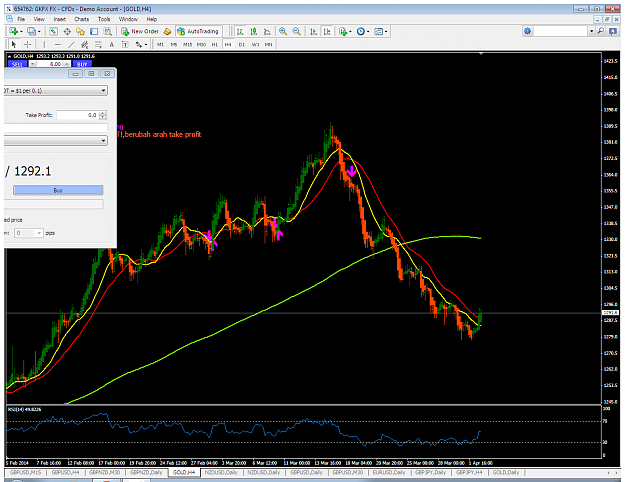Expand the Periods clock dropdown
Image resolution: width=625 pixels, height=482 pixels.
click(x=368, y=31)
